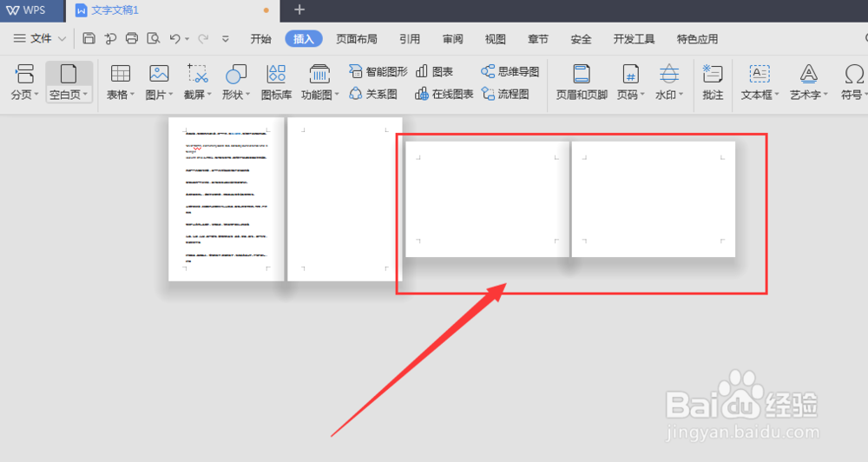Expand the 图片 dropdown arrow
The image size is (868, 462).
tap(171, 94)
